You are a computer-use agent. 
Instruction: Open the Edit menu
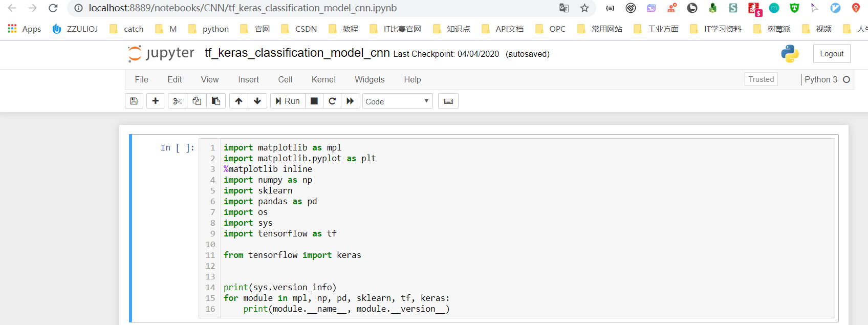pyautogui.click(x=175, y=79)
